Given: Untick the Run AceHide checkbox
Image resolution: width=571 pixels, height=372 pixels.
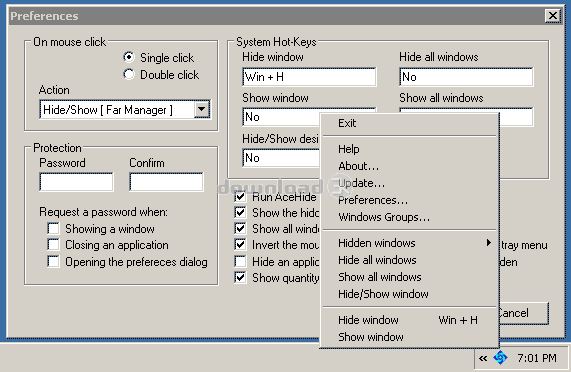Looking at the screenshot, I should 240,197.
